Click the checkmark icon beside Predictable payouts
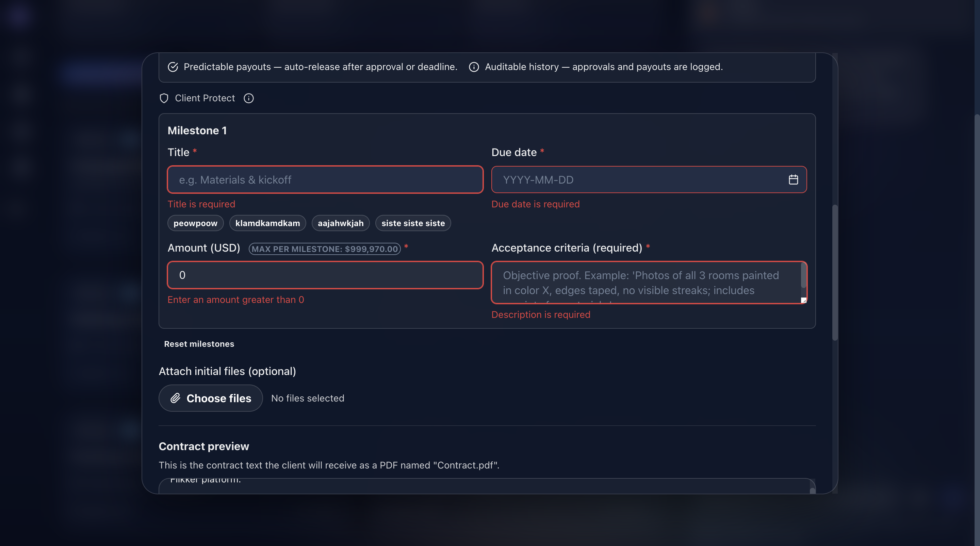Viewport: 980px width, 546px height. click(x=173, y=67)
